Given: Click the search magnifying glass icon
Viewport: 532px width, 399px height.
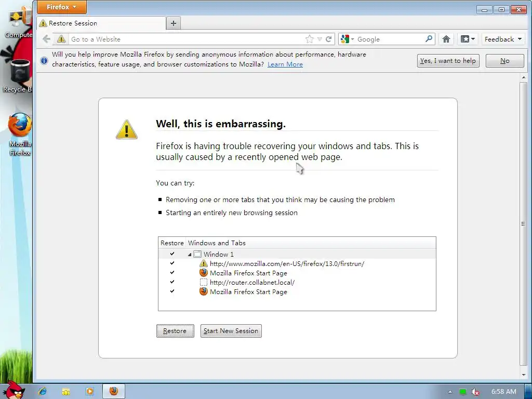Looking at the screenshot, I should tap(429, 39).
